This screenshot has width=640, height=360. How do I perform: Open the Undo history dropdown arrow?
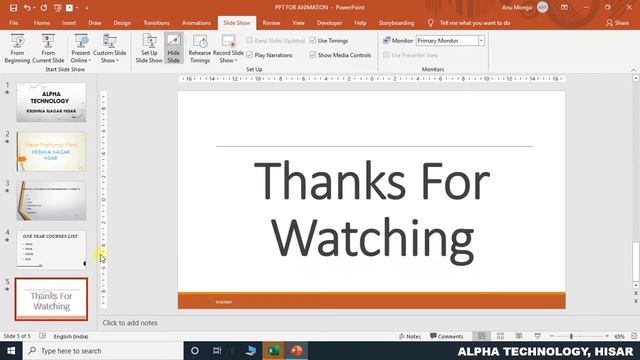(x=34, y=7)
